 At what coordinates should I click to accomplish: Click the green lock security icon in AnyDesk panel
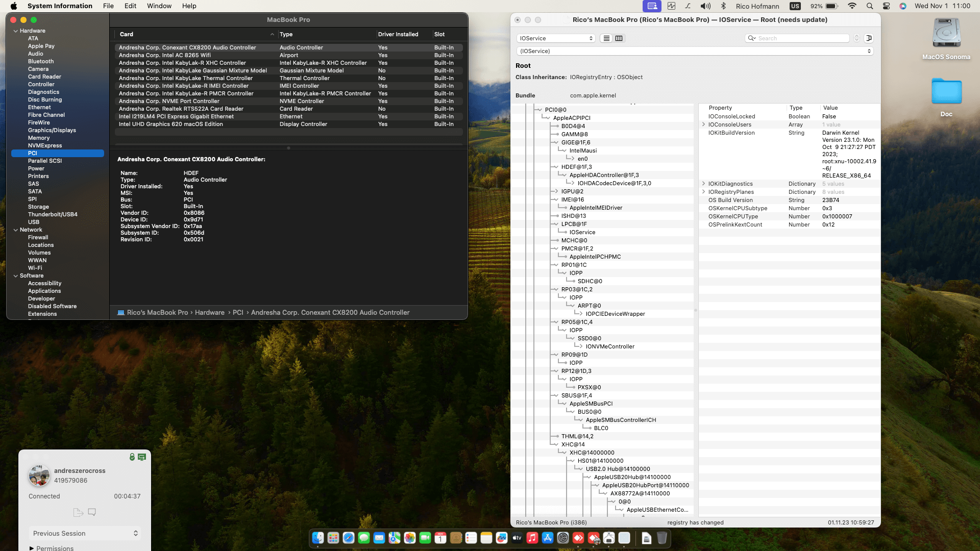pos(132,457)
